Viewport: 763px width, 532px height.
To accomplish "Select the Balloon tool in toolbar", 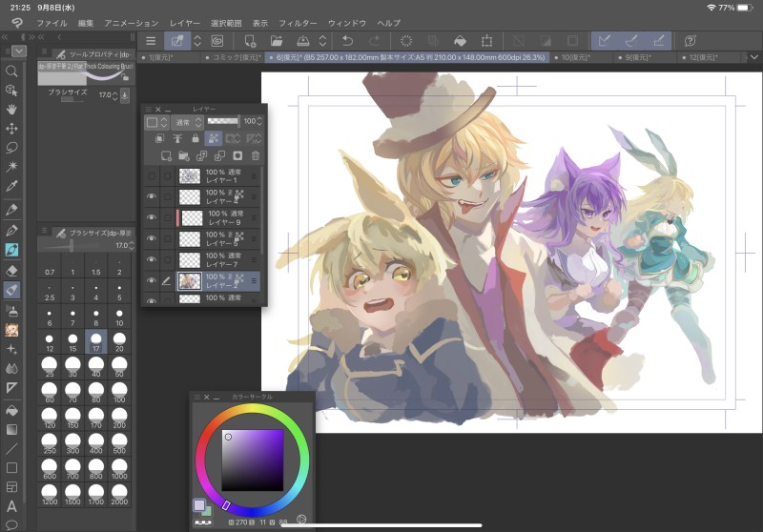I will point(11,525).
